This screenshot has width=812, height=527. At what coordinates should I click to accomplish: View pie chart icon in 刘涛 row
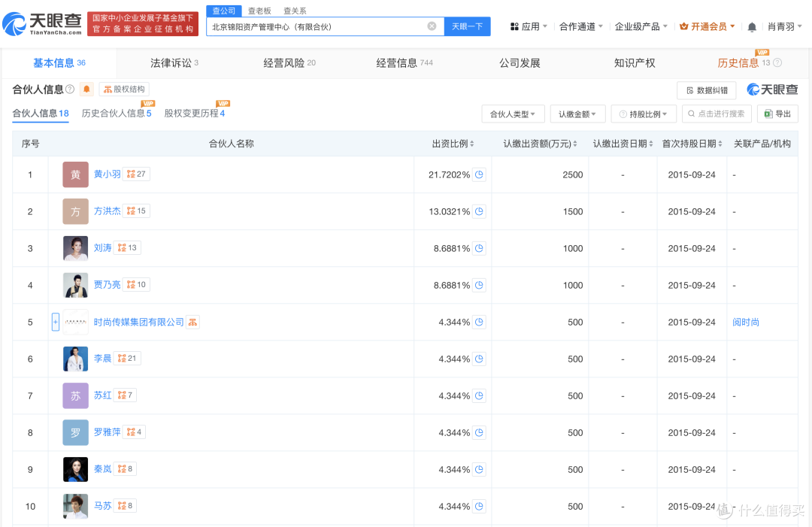479,248
